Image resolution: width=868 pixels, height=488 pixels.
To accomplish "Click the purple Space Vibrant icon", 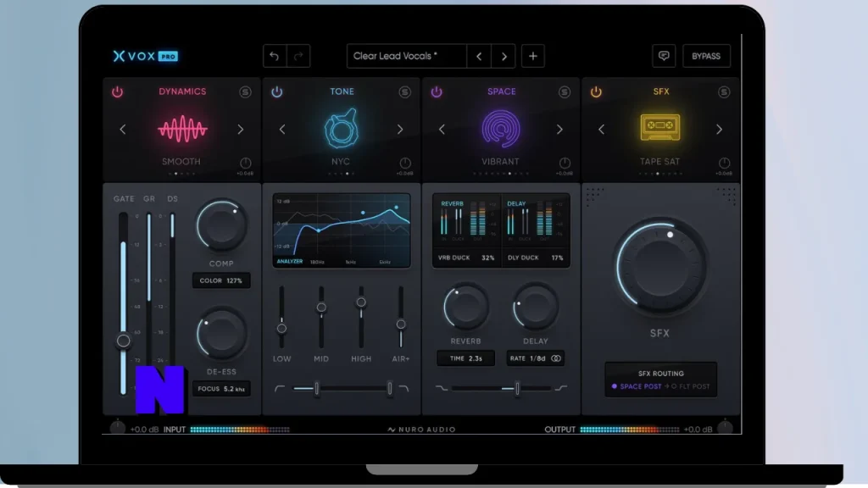I will [500, 129].
